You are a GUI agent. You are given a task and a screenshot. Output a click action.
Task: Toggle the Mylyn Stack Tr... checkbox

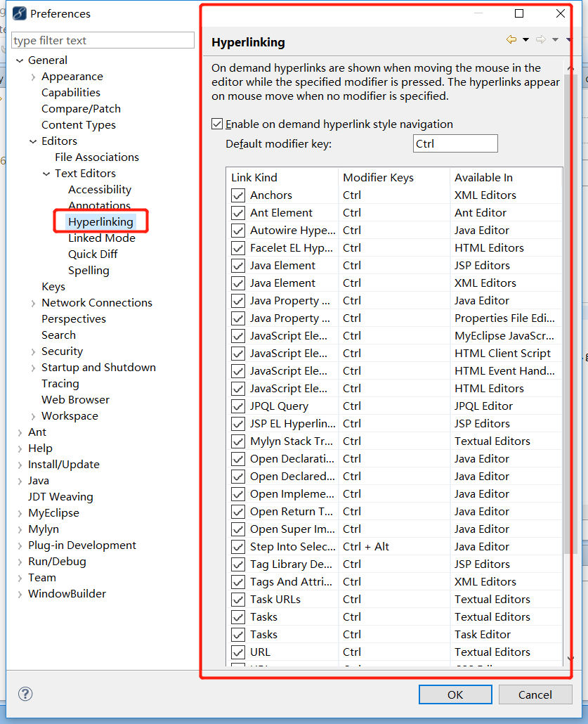(238, 441)
